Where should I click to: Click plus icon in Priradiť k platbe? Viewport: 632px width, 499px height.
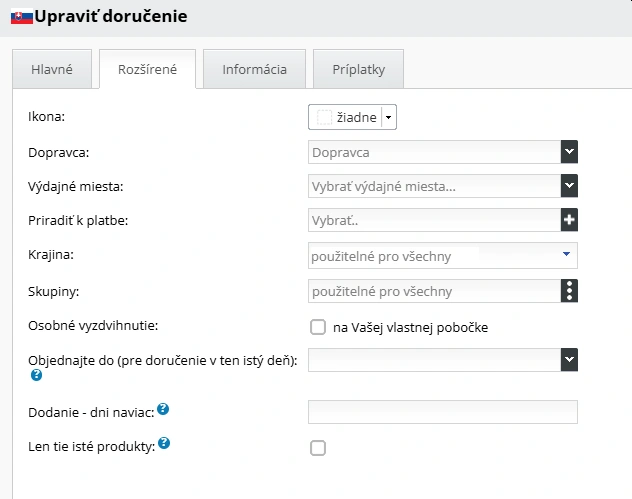(x=569, y=220)
